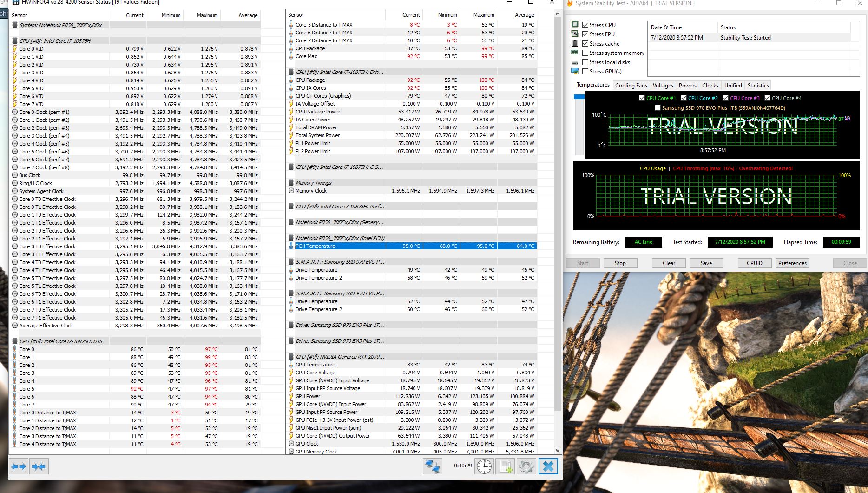Uncheck Stress FPU checkbox

585,34
